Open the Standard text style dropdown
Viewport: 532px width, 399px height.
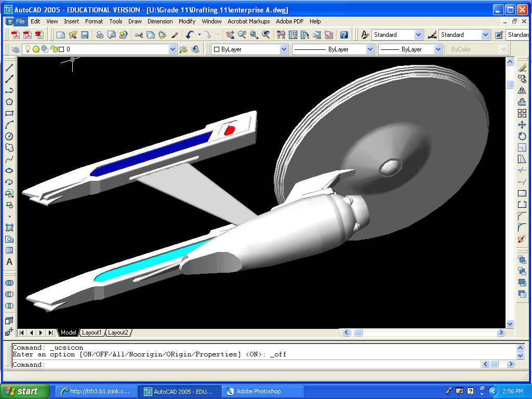coord(418,35)
